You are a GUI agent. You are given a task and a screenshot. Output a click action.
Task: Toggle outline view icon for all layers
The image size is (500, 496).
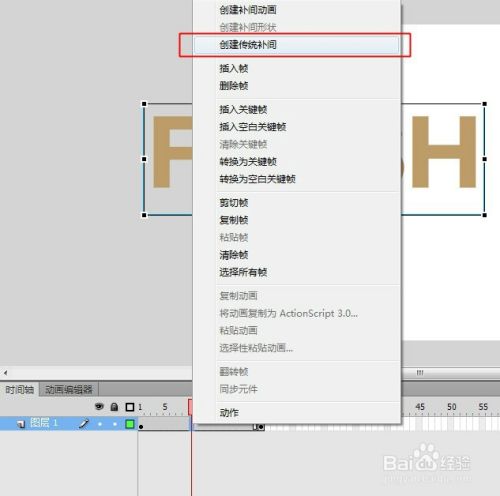click(130, 407)
